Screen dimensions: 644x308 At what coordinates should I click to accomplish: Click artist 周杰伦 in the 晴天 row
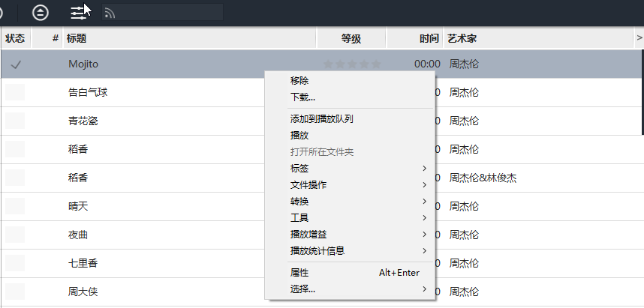[x=464, y=206]
